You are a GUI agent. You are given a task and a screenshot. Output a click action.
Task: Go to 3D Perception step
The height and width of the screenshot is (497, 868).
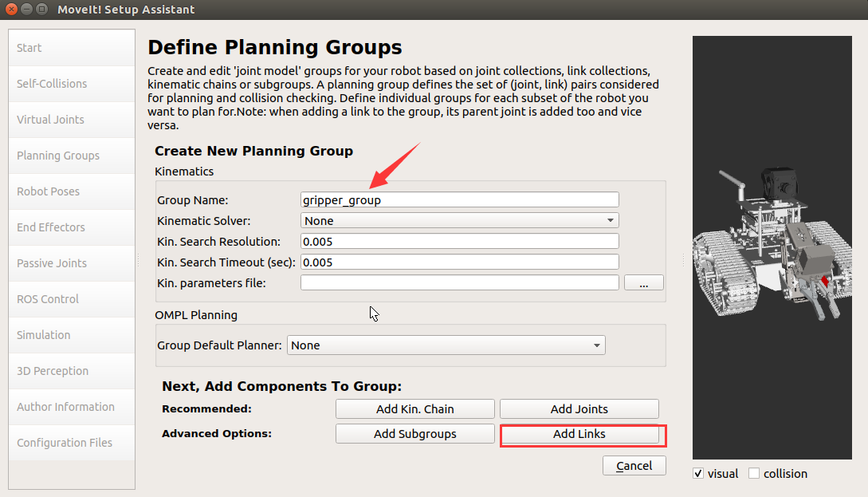[x=72, y=371]
